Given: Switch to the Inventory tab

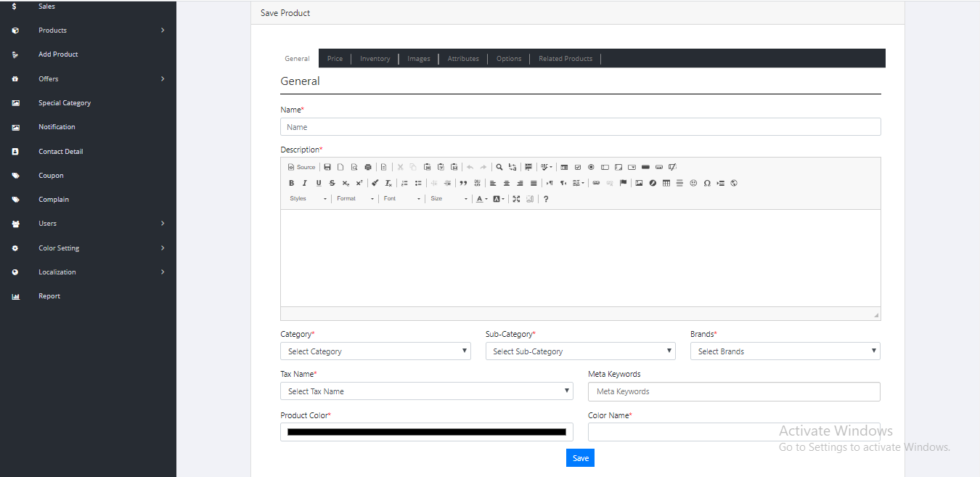Looking at the screenshot, I should 375,59.
